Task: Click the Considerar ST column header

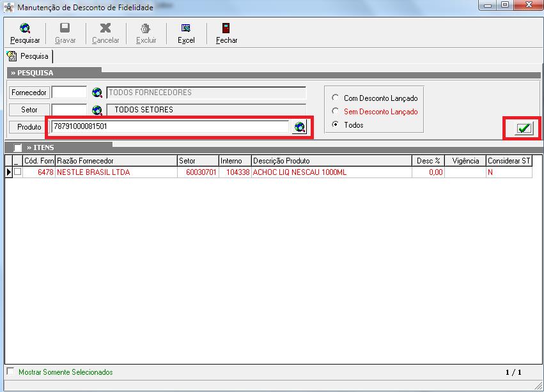Action: pos(509,161)
